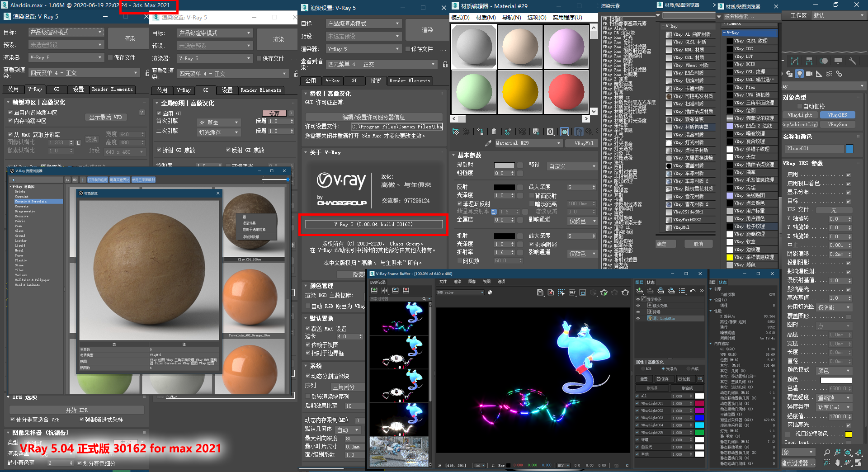
Task: Click the render last teapot icon in Frame Buffer
Action: pos(625,293)
